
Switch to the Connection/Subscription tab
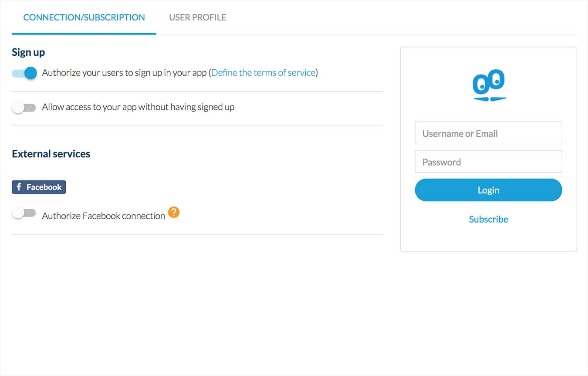coord(84,17)
